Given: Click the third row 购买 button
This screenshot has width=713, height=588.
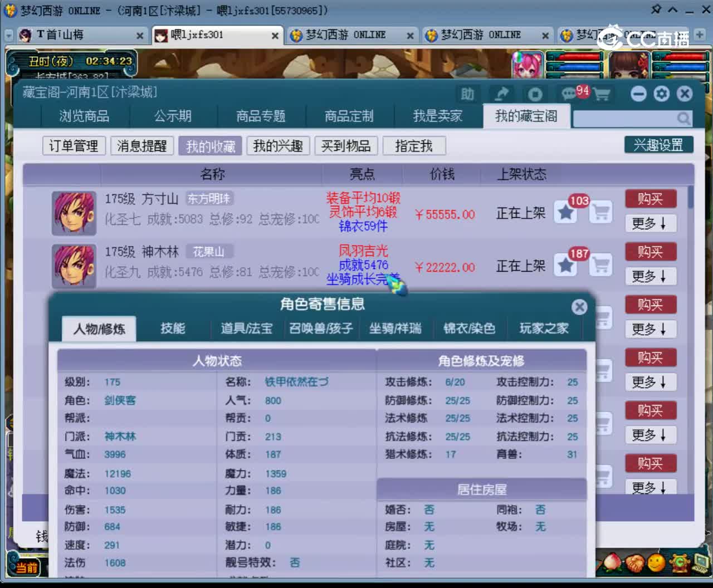Looking at the screenshot, I should [651, 305].
